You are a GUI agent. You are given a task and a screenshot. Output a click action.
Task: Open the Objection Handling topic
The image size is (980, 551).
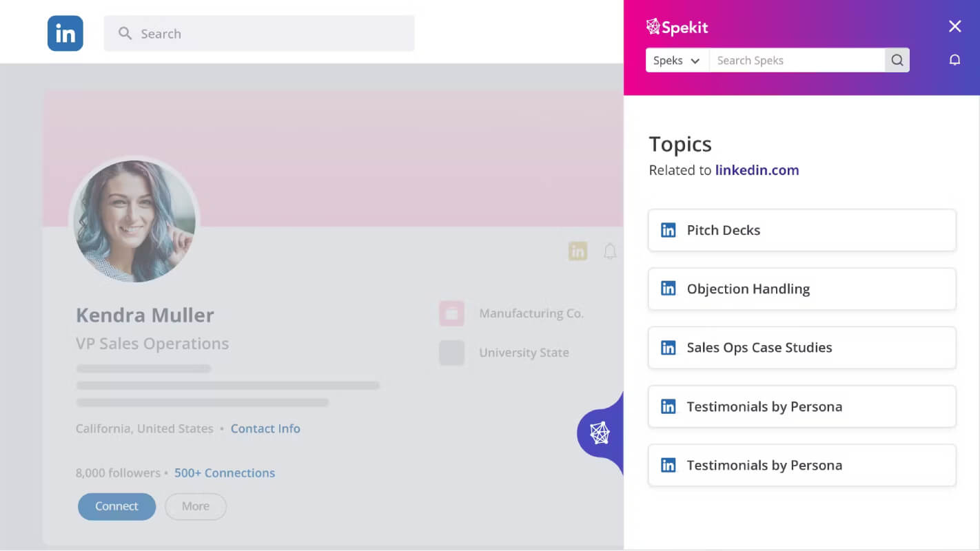(x=802, y=289)
